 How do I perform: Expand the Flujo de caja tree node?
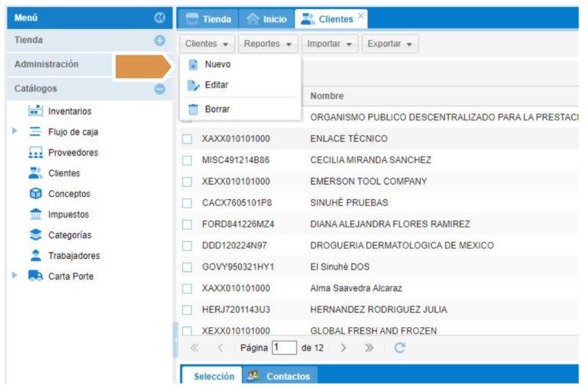(x=15, y=132)
